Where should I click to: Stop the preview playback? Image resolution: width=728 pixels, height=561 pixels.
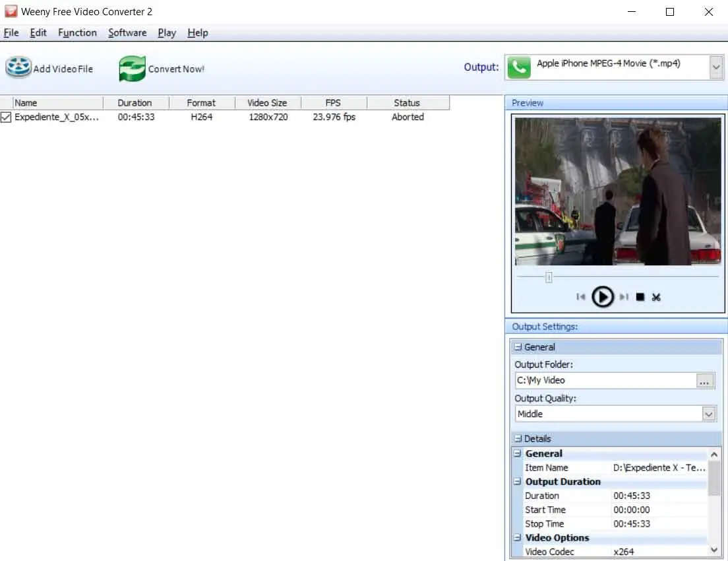coord(640,298)
